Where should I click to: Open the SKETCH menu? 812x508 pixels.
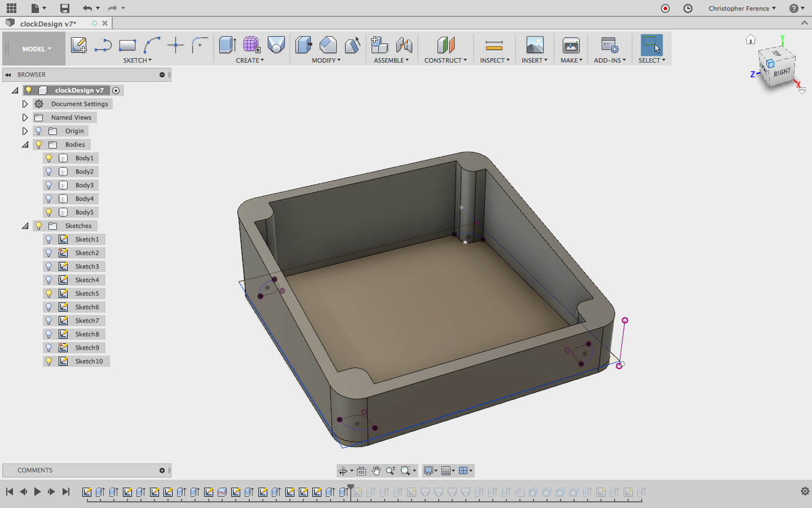[x=138, y=60]
